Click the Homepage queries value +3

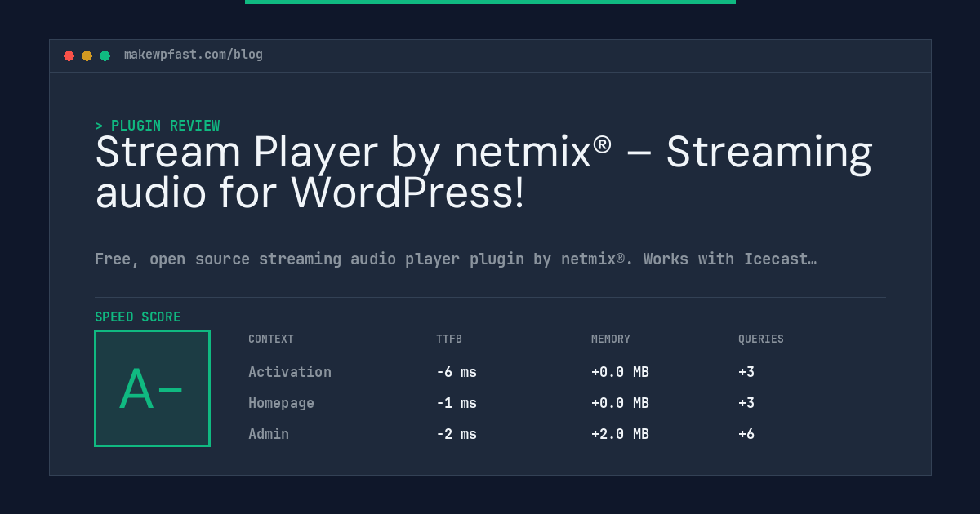coord(746,403)
